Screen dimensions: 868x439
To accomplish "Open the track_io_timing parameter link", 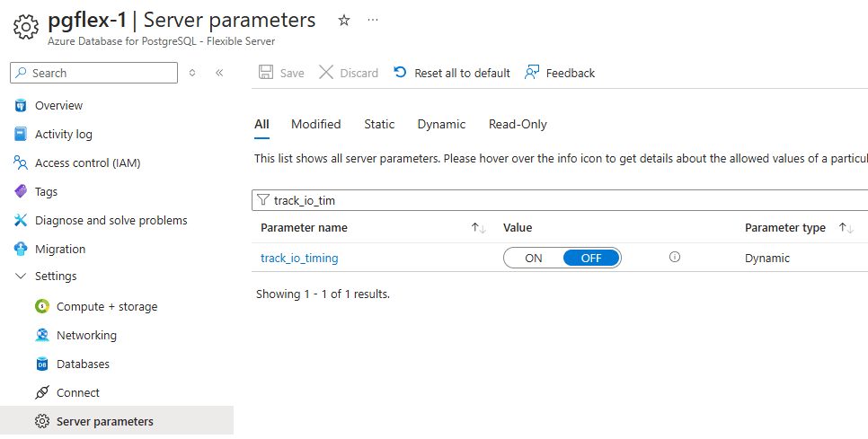I will [299, 259].
